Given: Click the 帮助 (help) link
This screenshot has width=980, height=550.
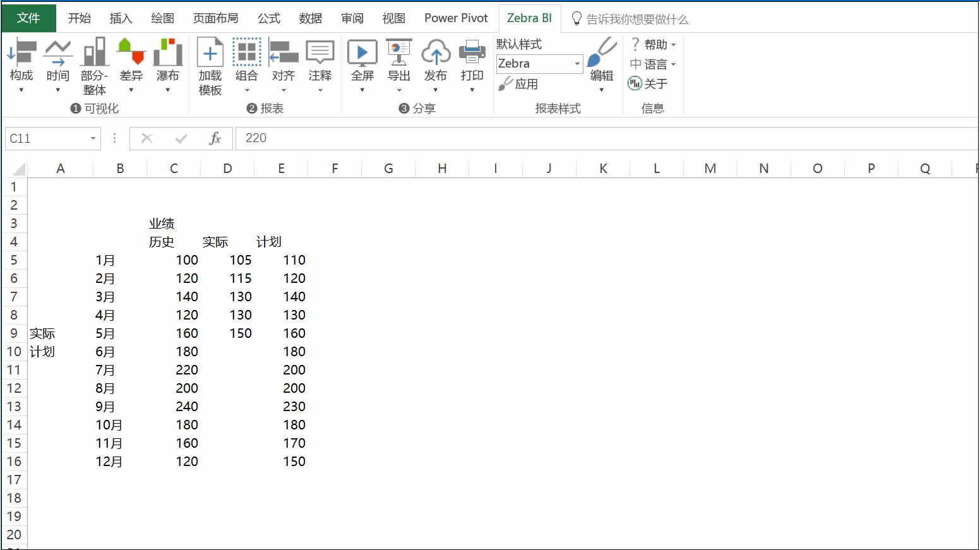Looking at the screenshot, I should 653,44.
